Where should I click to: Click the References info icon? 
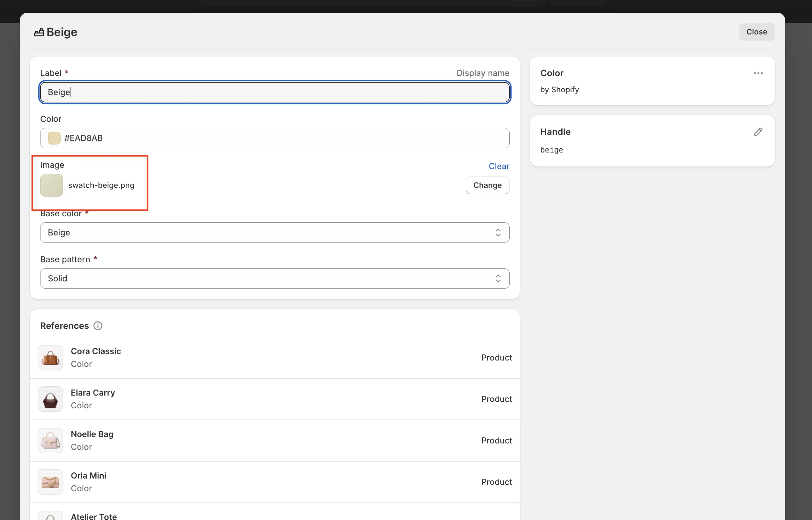(x=98, y=326)
